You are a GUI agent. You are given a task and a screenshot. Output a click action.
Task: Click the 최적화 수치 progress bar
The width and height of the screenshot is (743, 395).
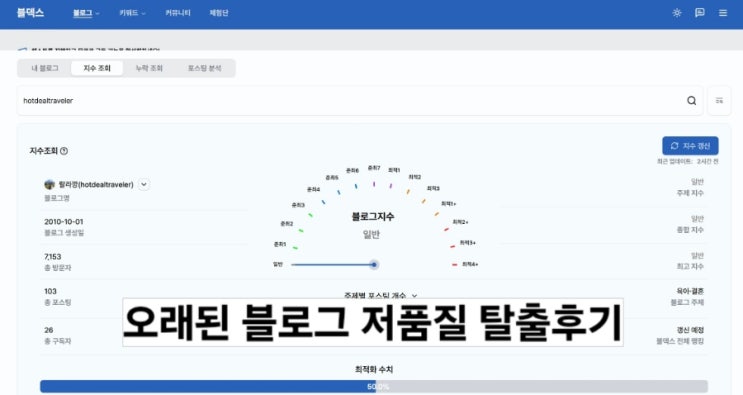(374, 386)
